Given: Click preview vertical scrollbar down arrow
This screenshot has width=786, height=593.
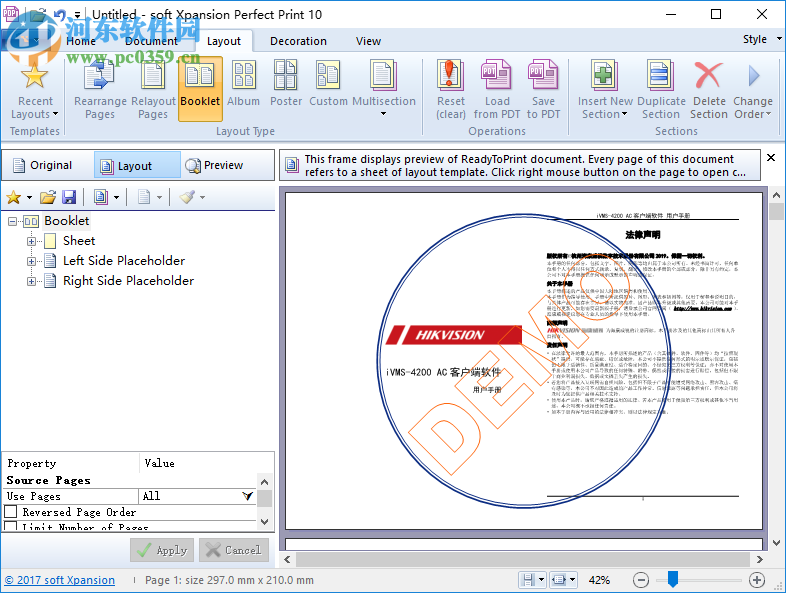Looking at the screenshot, I should pos(776,543).
